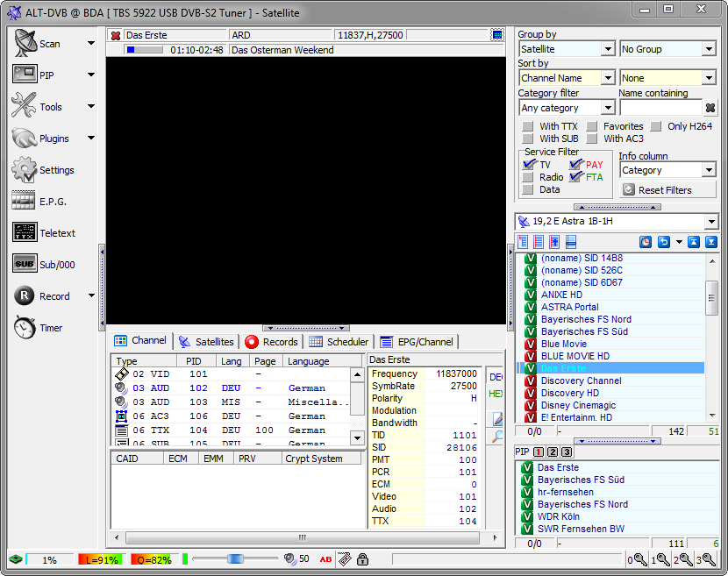
Task: Click zoom preset 3 magnifier icon
Action: 706,559
